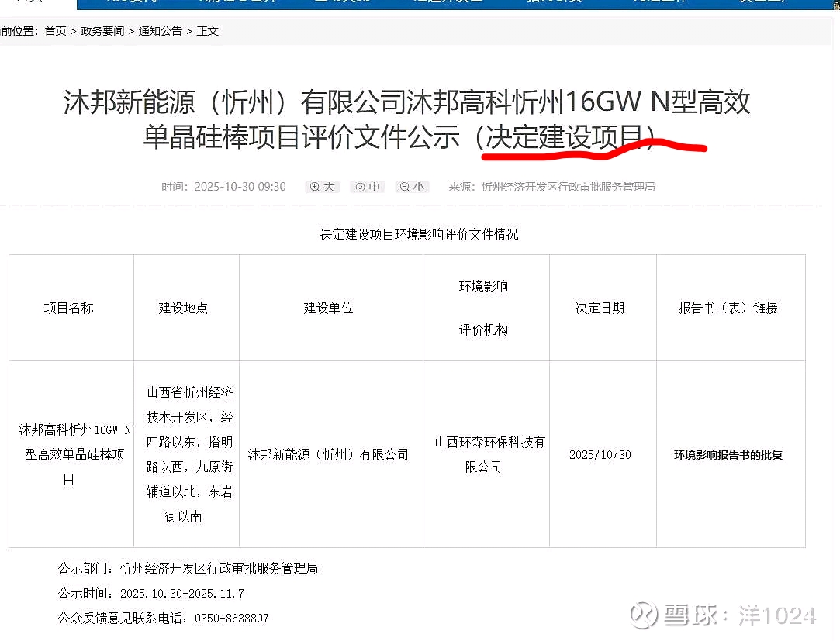Viewport: 840px width, 641px height.
Task: Set font size to 大
Action: (x=322, y=187)
